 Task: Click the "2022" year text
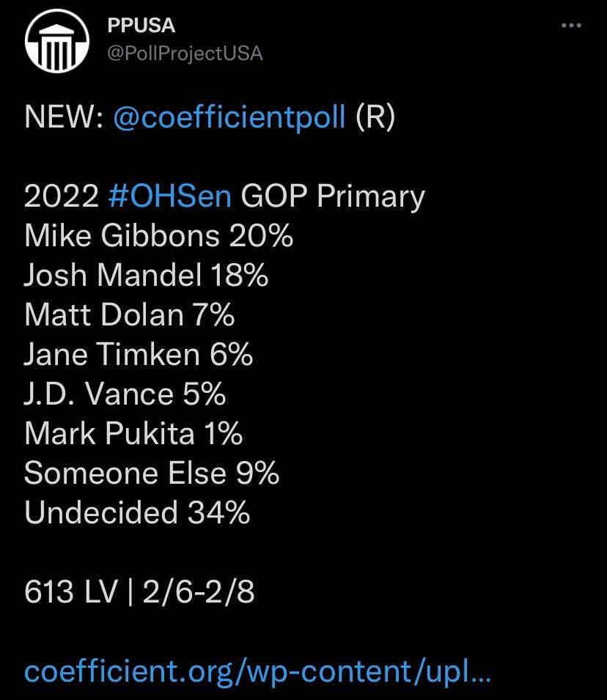62,196
